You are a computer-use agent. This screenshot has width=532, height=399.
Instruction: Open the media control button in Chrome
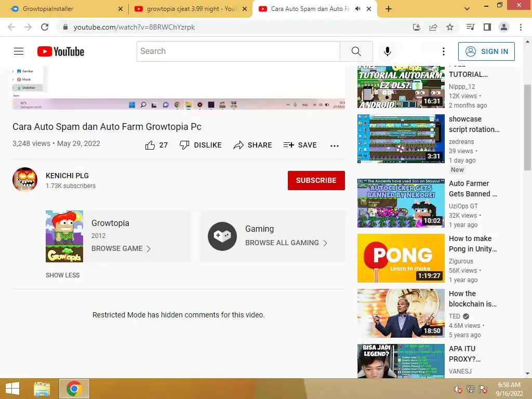coord(470,27)
